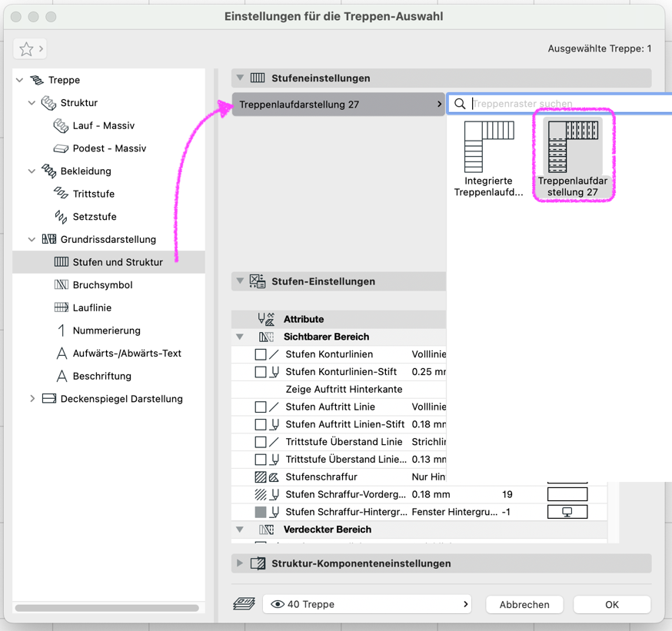
Task: Click the search magnifier icon
Action: [x=460, y=104]
